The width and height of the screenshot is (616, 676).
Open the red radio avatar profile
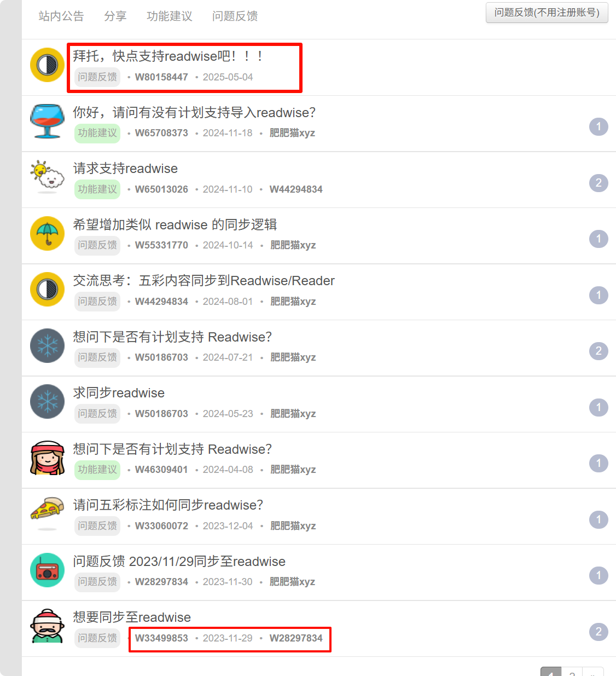tap(47, 570)
